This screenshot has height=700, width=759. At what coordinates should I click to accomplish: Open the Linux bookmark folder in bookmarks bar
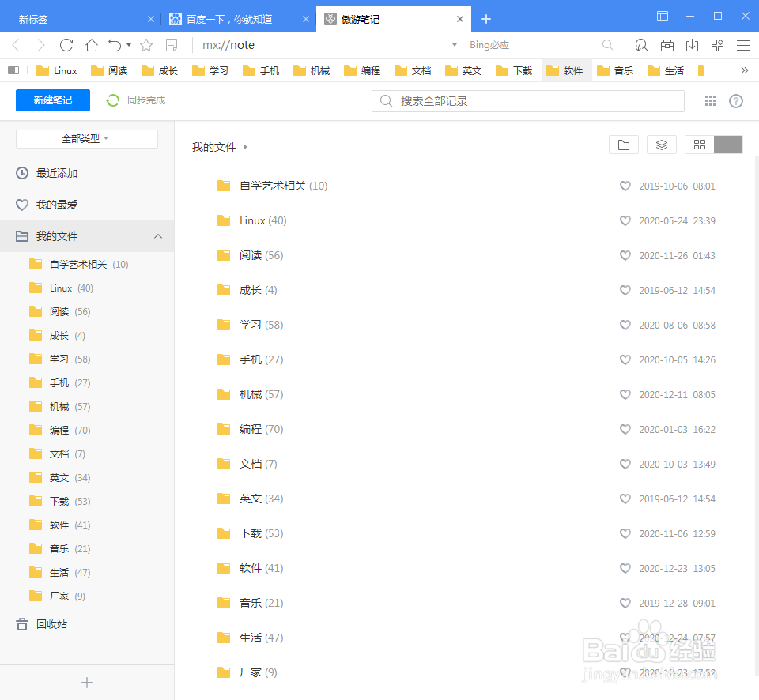pyautogui.click(x=57, y=70)
